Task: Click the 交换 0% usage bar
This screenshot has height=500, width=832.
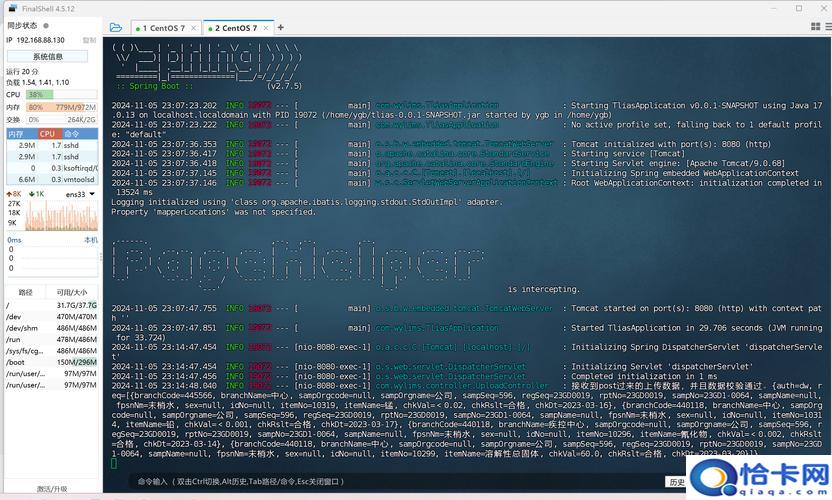Action: tap(62, 120)
